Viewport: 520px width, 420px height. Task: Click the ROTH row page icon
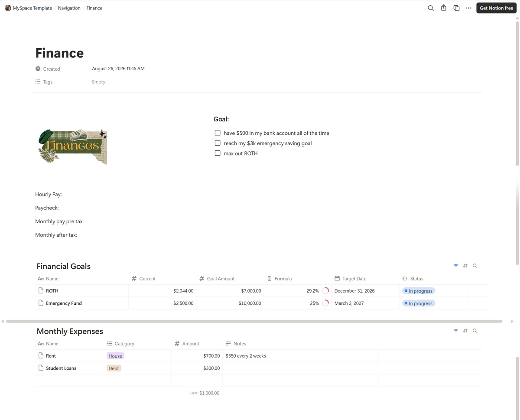pos(41,290)
